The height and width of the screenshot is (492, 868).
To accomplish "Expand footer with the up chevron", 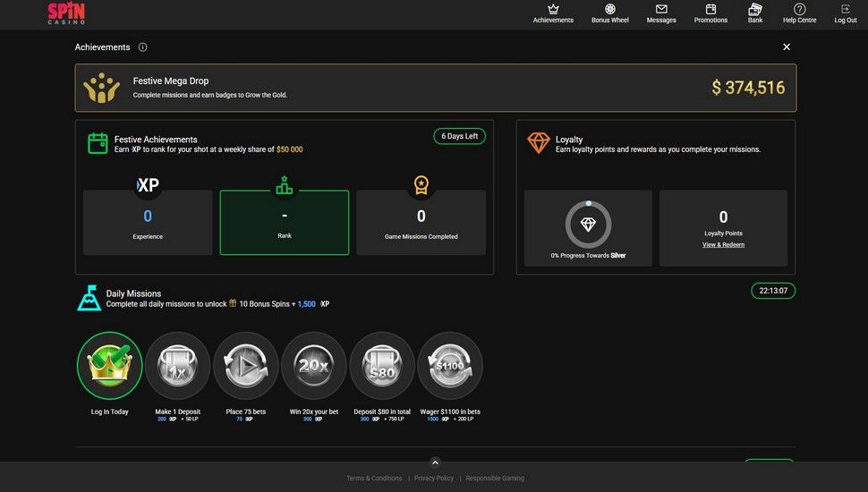I will click(435, 462).
